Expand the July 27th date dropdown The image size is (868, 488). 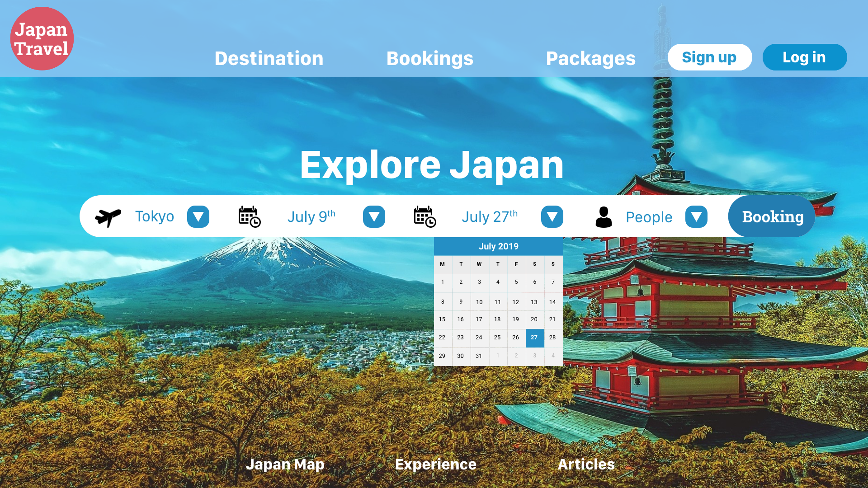552,217
